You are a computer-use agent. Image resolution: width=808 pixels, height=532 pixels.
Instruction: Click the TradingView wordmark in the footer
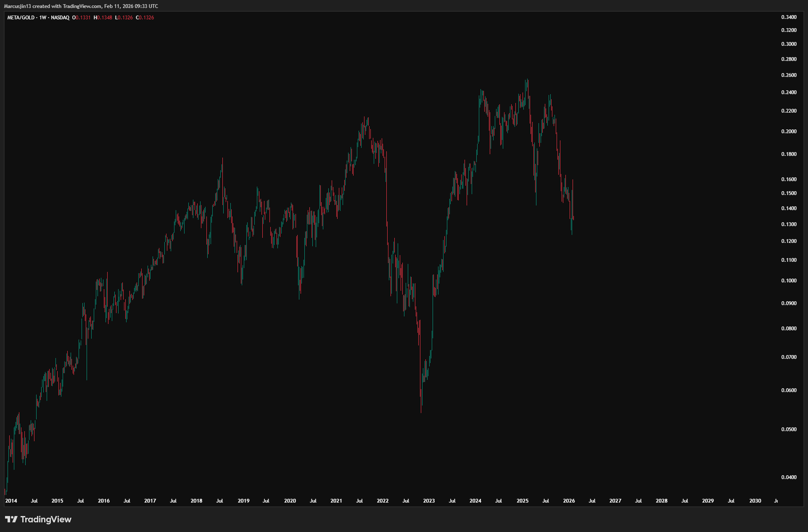click(x=46, y=519)
